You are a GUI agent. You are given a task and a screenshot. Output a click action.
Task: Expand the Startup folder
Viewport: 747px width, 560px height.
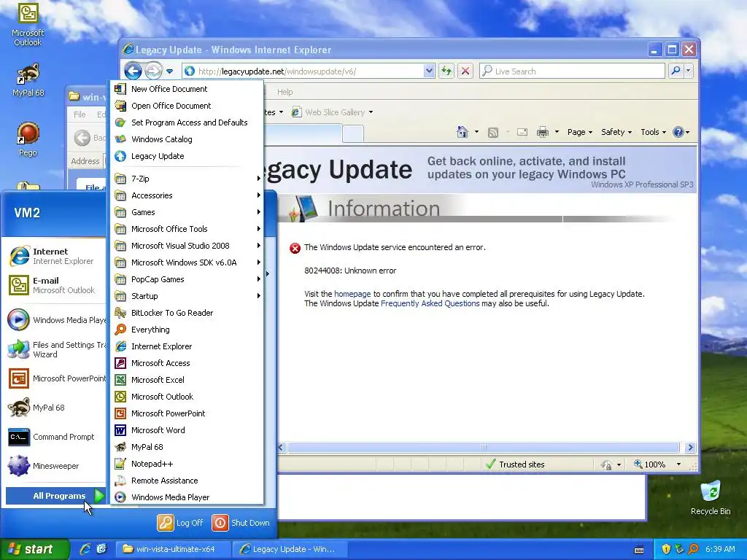tap(187, 296)
